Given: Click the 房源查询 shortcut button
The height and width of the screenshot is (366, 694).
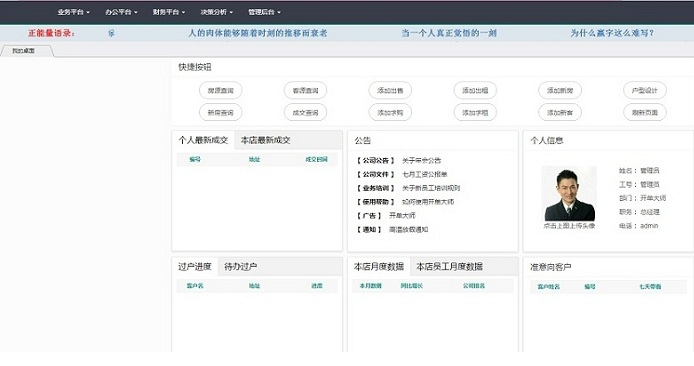Looking at the screenshot, I should (220, 90).
